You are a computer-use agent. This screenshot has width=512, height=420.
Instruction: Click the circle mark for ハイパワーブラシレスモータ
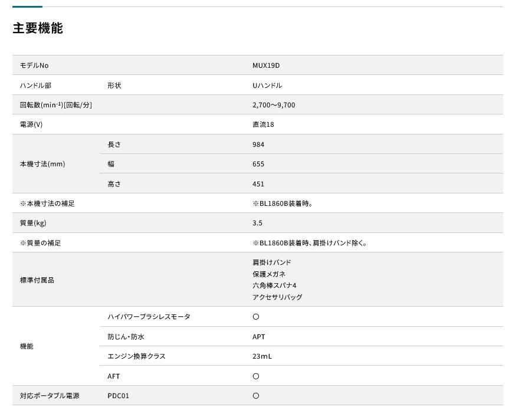tap(256, 317)
